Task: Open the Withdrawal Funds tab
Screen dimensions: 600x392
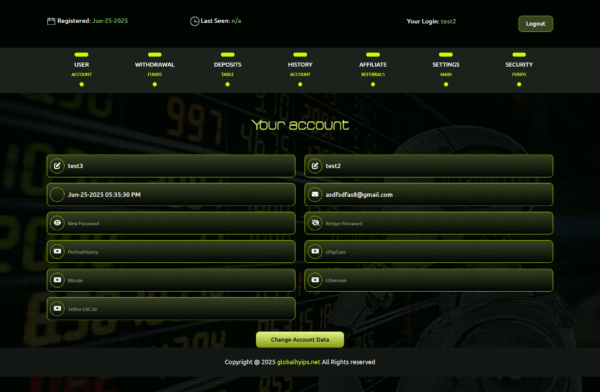Action: [x=155, y=69]
